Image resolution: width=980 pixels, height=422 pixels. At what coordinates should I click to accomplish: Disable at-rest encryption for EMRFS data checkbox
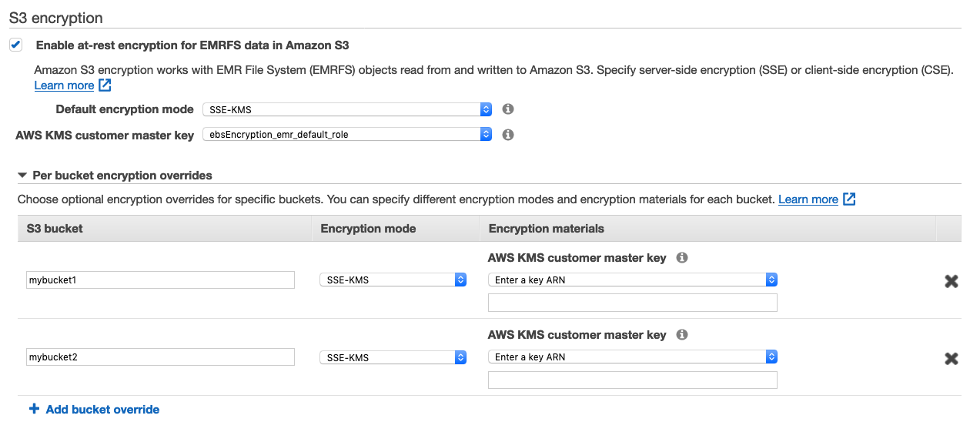[x=16, y=45]
